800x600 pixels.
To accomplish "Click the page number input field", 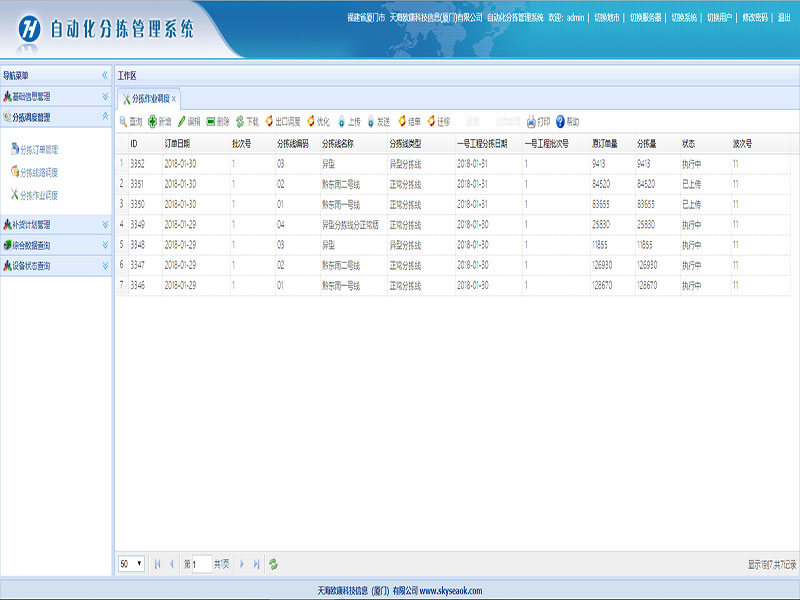I will pos(196,564).
